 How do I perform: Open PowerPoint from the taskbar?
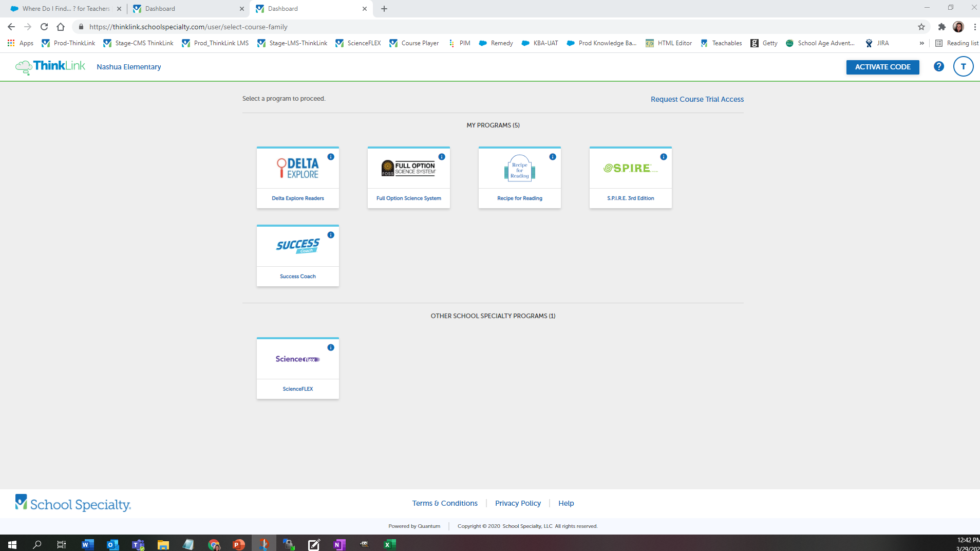tap(239, 544)
